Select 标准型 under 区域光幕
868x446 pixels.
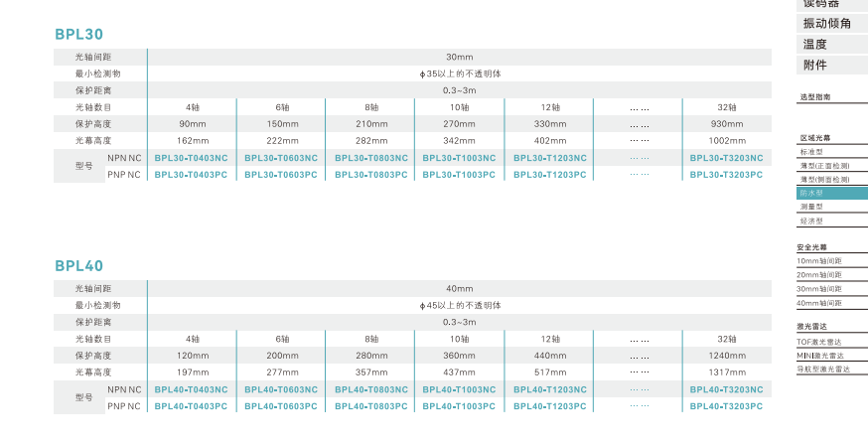[811, 152]
